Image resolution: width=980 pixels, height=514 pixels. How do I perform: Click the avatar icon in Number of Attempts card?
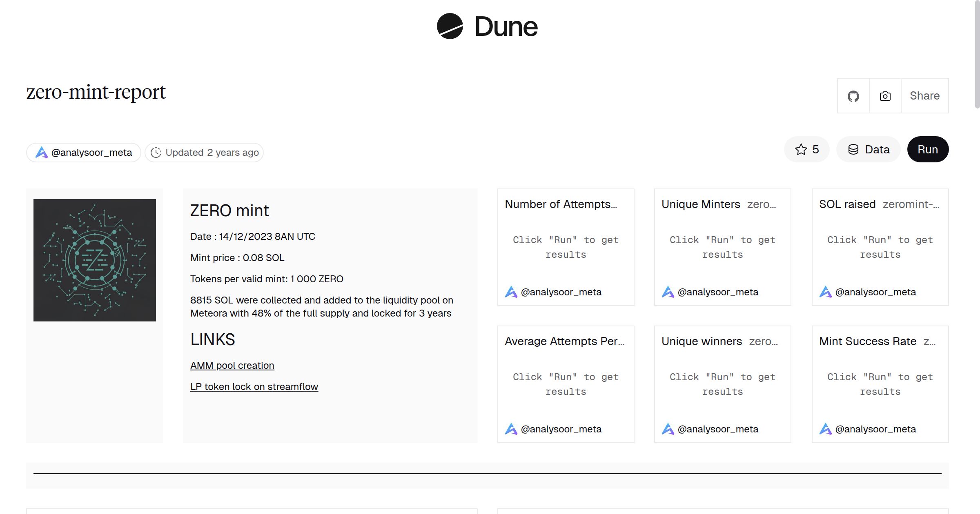tap(511, 292)
